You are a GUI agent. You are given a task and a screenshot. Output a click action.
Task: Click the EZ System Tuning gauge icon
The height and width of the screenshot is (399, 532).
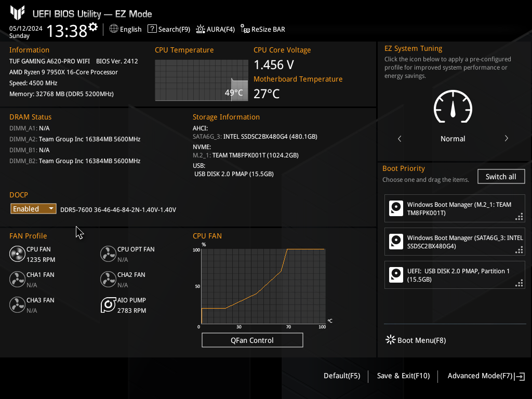[x=453, y=106]
